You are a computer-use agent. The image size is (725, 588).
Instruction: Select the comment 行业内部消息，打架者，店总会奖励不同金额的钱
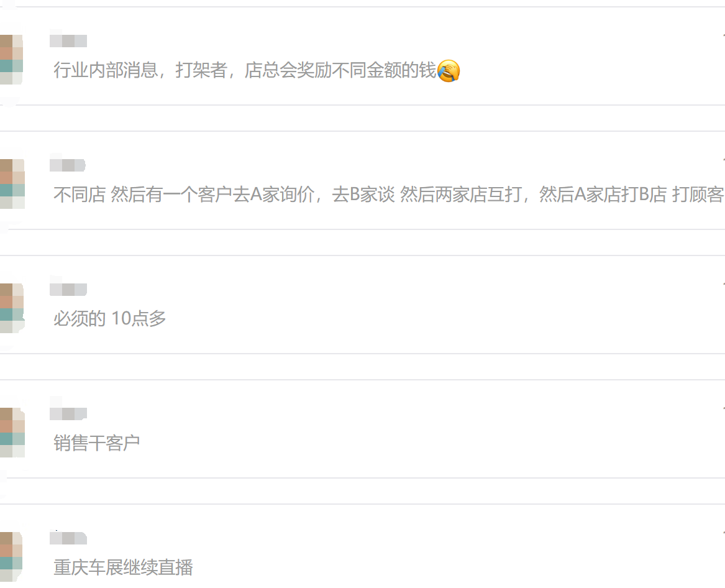[x=257, y=70]
